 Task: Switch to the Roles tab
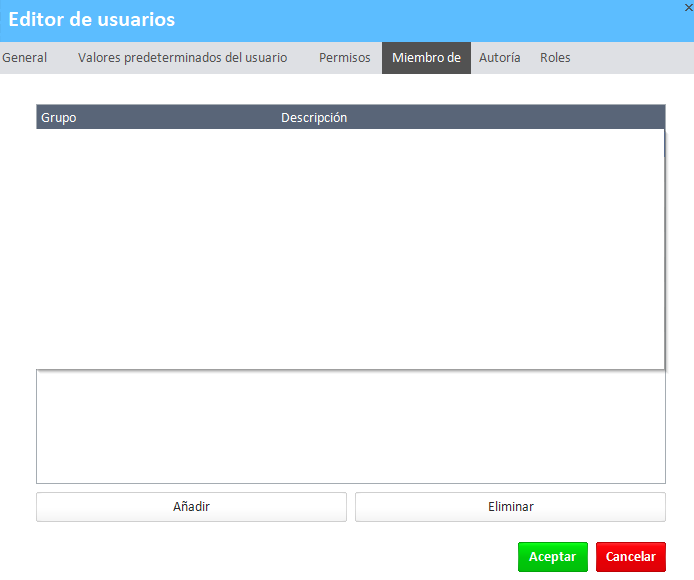point(555,58)
